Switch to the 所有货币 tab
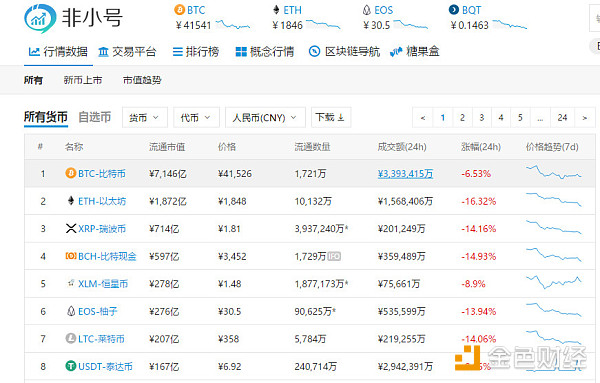The height and width of the screenshot is (383, 600). point(46,117)
